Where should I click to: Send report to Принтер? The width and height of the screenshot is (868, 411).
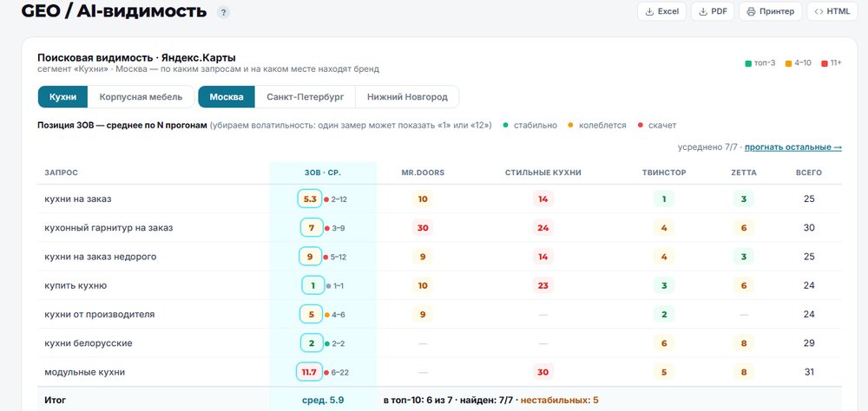click(x=770, y=11)
